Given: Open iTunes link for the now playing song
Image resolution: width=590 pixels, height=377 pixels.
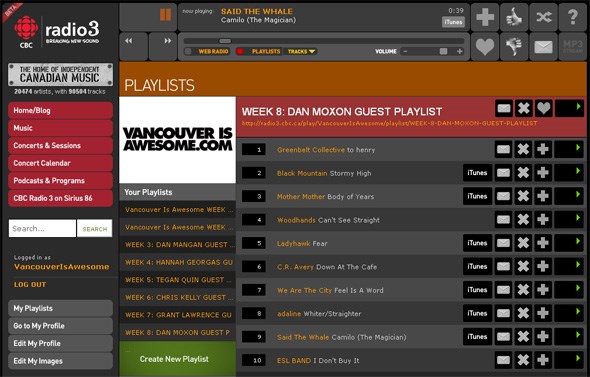Looking at the screenshot, I should (x=453, y=22).
